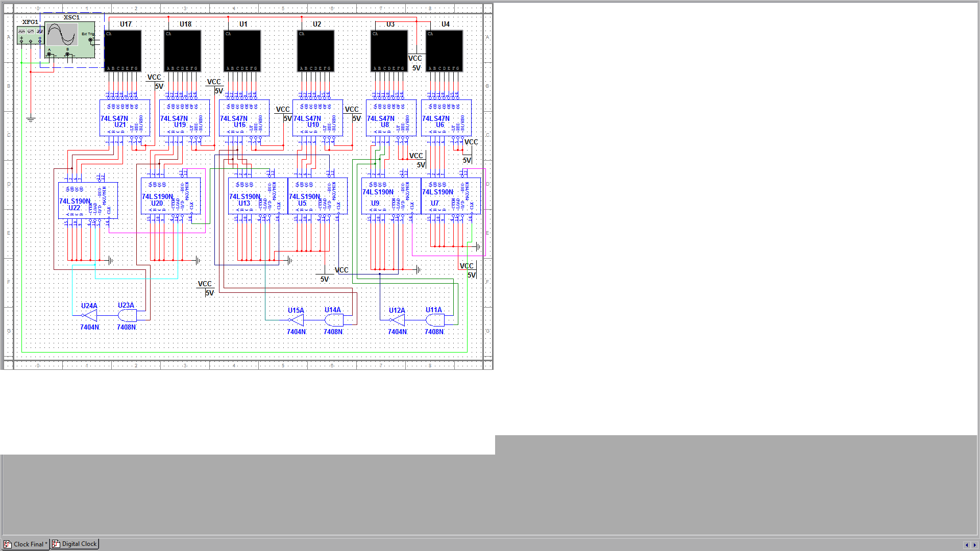The height and width of the screenshot is (551, 980).
Task: Select the 74LS190N counter U22
Action: click(x=88, y=201)
